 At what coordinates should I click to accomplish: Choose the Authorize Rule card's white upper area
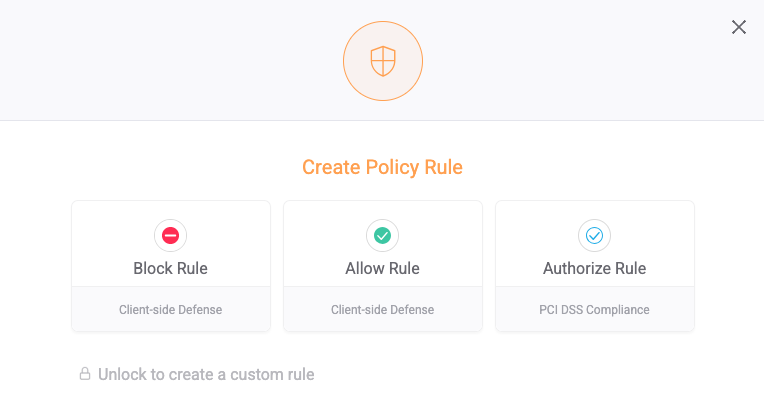tap(595, 244)
